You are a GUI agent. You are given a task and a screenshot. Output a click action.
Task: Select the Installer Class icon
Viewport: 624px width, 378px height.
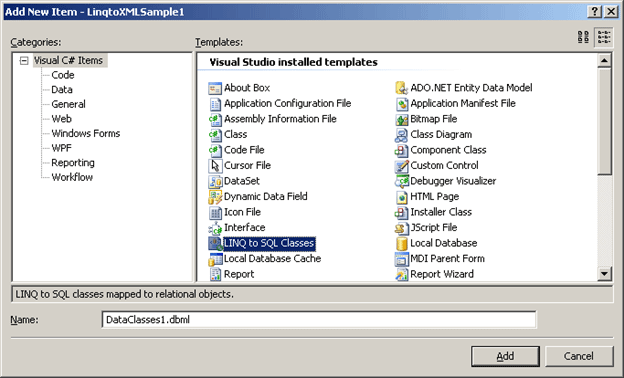[x=401, y=212]
